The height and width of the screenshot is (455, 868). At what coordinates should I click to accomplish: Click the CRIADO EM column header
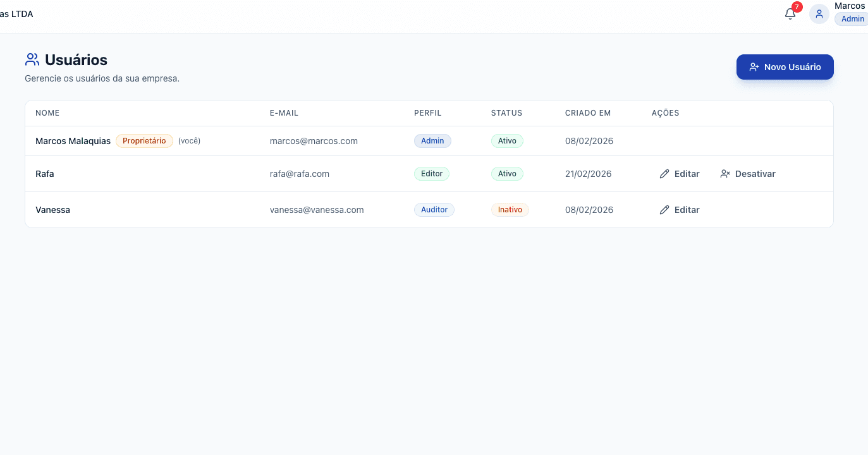click(x=588, y=113)
